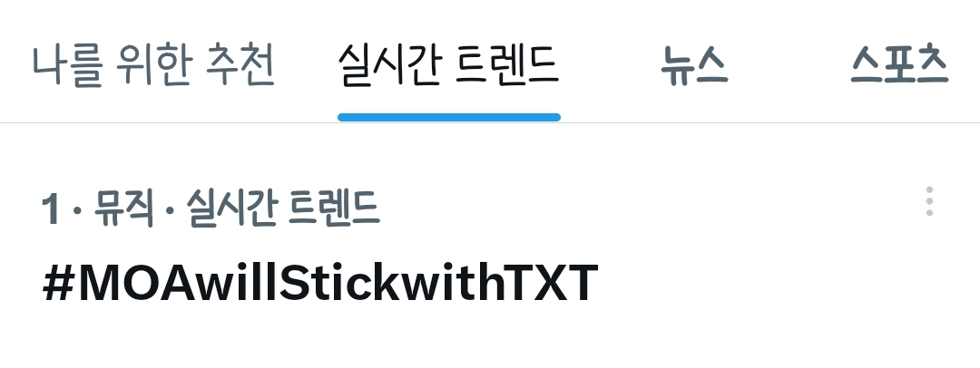Click the 실시간 트렌드 text in the trend subtitle
980x368 pixels.
coord(283,208)
